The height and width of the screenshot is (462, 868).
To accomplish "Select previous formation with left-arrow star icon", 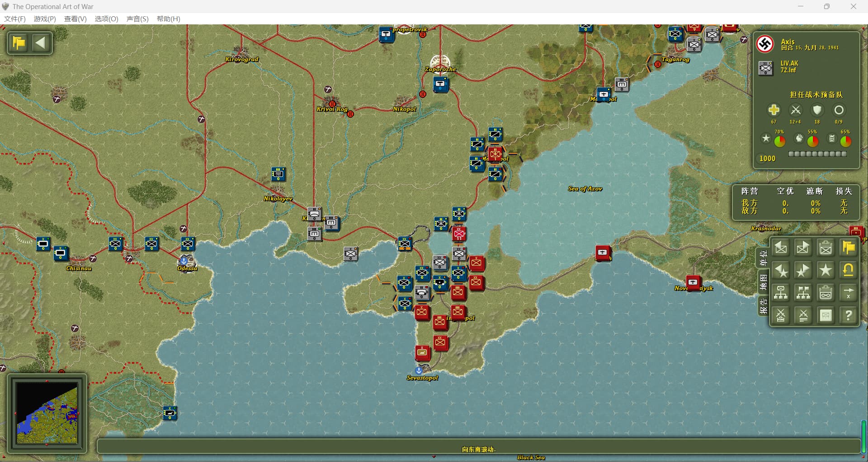I will tap(781, 270).
